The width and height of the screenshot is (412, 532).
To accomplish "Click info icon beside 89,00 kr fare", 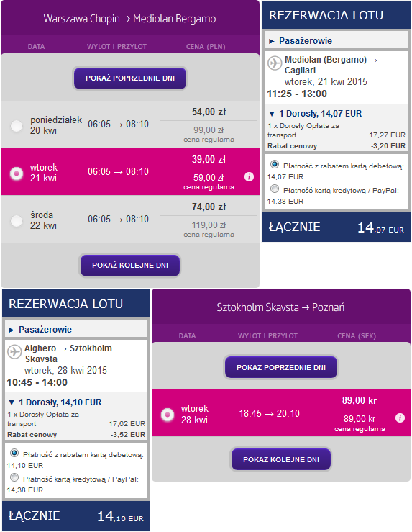I will tap(400, 418).
